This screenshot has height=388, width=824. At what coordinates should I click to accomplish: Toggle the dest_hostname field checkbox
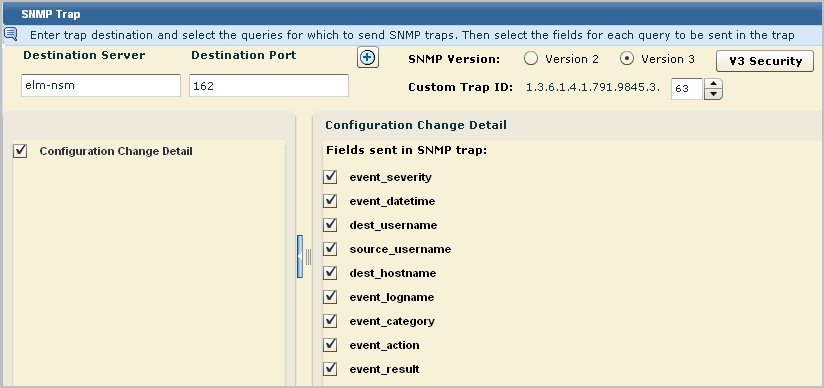pos(330,273)
